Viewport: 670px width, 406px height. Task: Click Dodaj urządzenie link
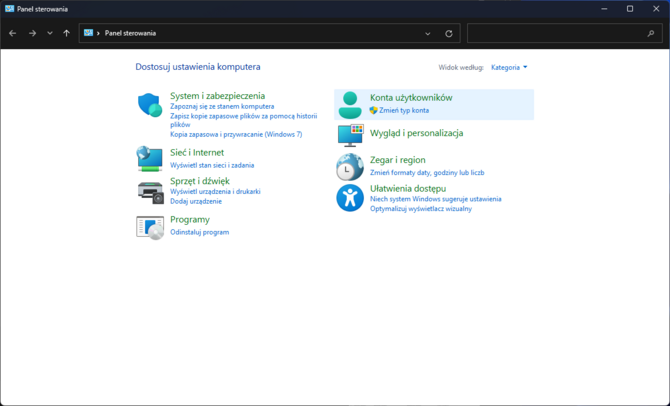[x=196, y=201]
